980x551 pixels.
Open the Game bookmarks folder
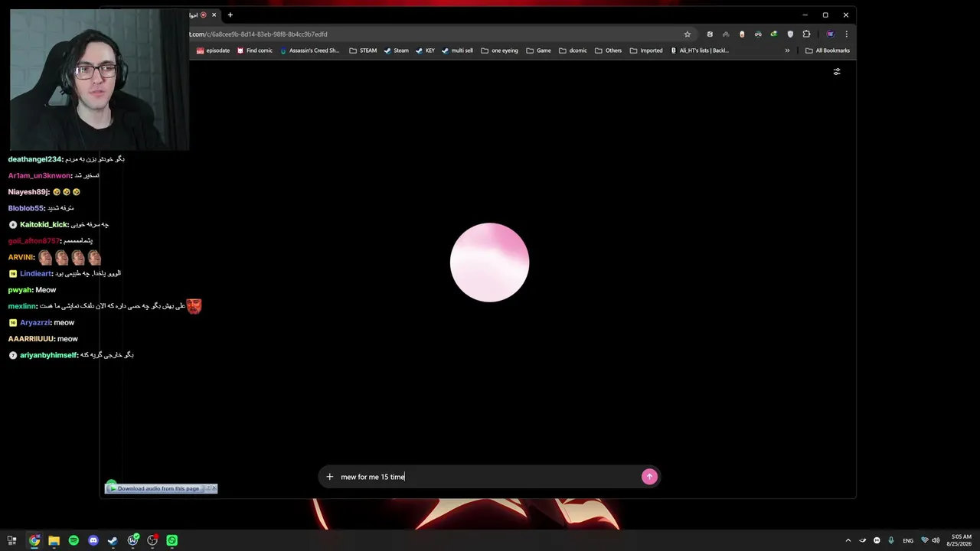538,51
